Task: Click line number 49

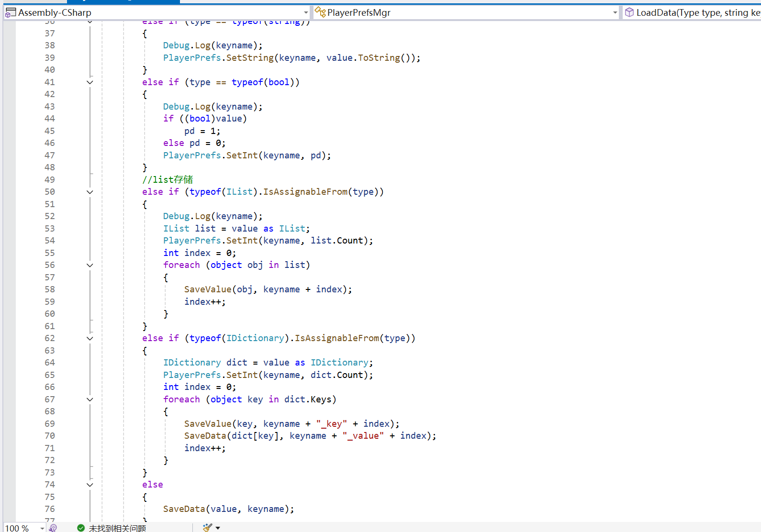Action: pyautogui.click(x=50, y=180)
